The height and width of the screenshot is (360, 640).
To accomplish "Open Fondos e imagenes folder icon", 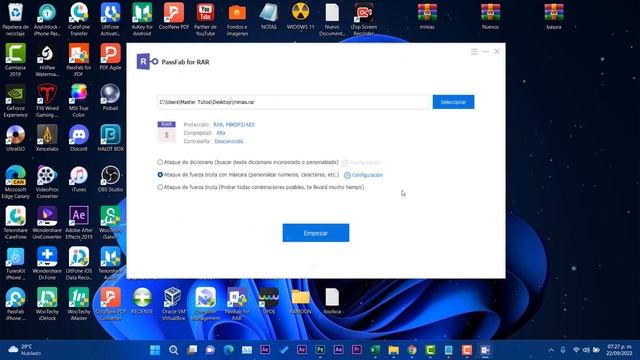I will [x=237, y=19].
